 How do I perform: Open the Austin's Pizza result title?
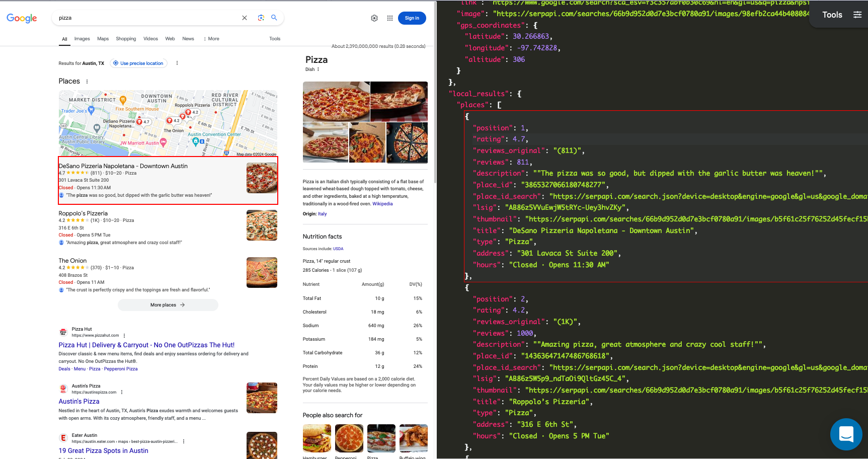(x=79, y=402)
